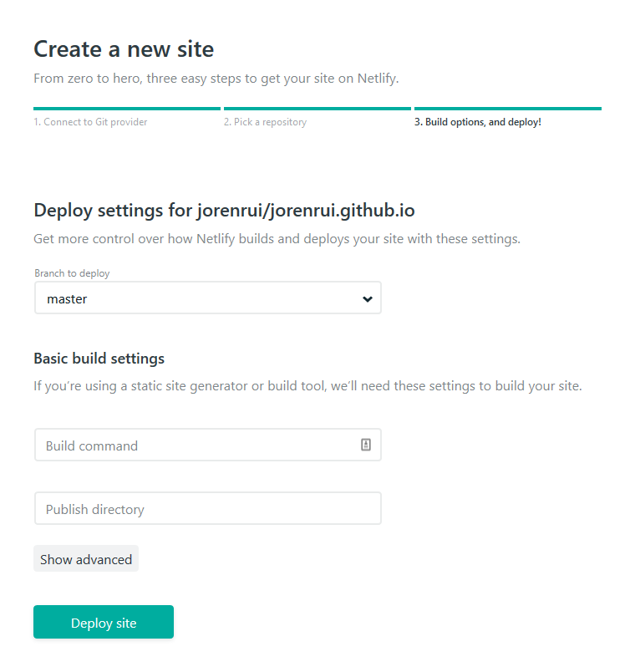635x672 pixels.
Task: Focus the Build command input field
Action: pos(208,445)
